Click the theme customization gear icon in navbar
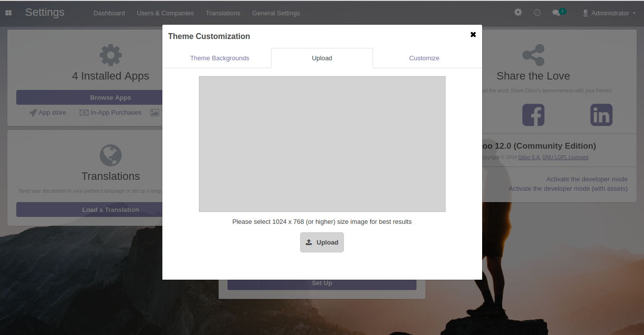644x335 pixels. click(x=518, y=12)
